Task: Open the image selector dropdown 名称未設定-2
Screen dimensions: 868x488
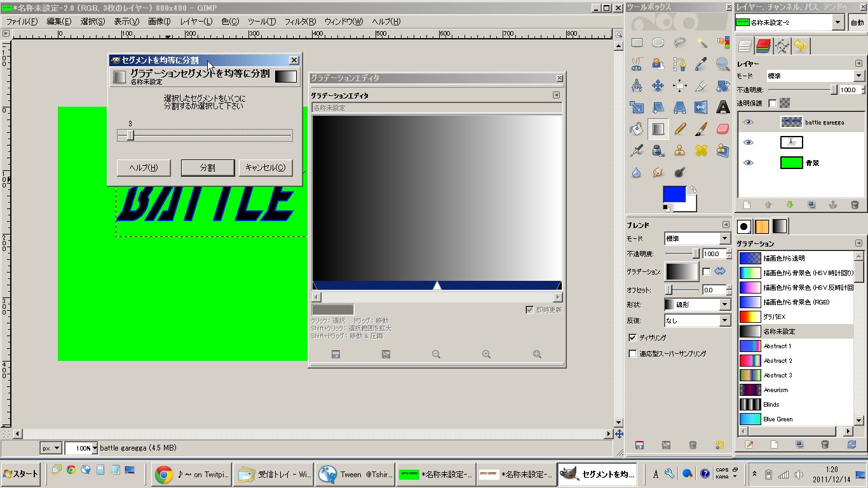Action: 790,22
